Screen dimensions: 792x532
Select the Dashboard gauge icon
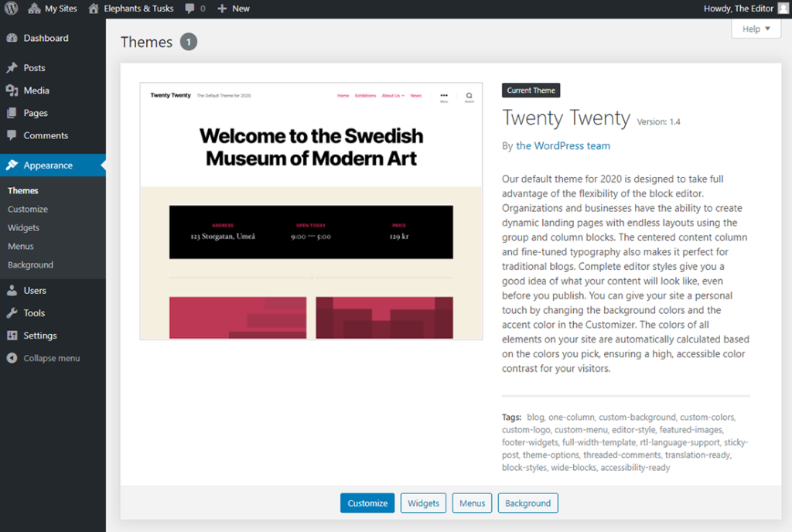(x=11, y=37)
